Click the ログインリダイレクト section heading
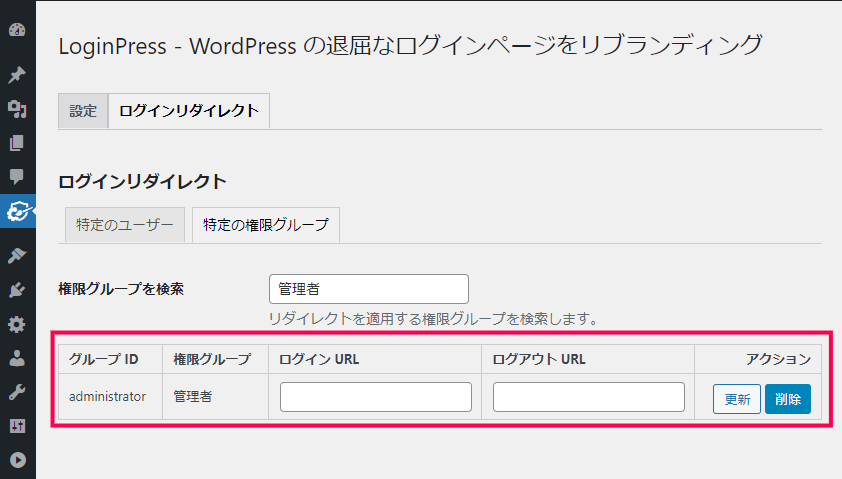 tap(142, 182)
